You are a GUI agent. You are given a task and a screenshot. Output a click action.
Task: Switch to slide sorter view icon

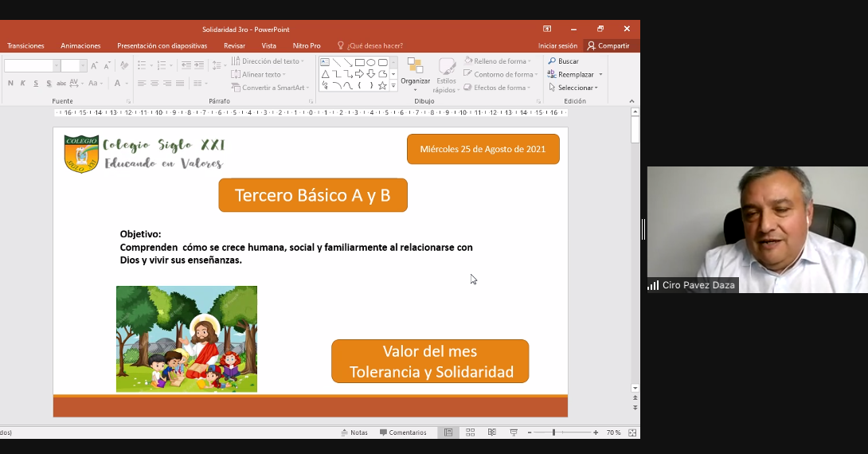470,432
